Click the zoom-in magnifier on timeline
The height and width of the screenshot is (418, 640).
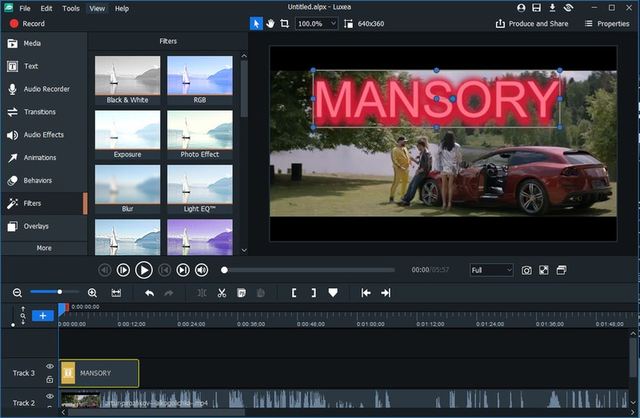tap(92, 293)
